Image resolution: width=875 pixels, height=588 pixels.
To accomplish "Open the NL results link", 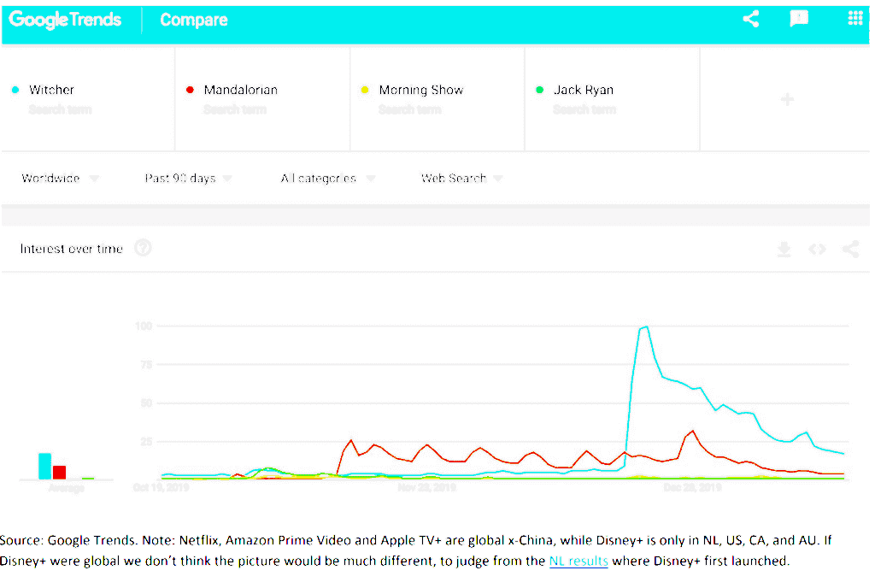I will pos(578,562).
